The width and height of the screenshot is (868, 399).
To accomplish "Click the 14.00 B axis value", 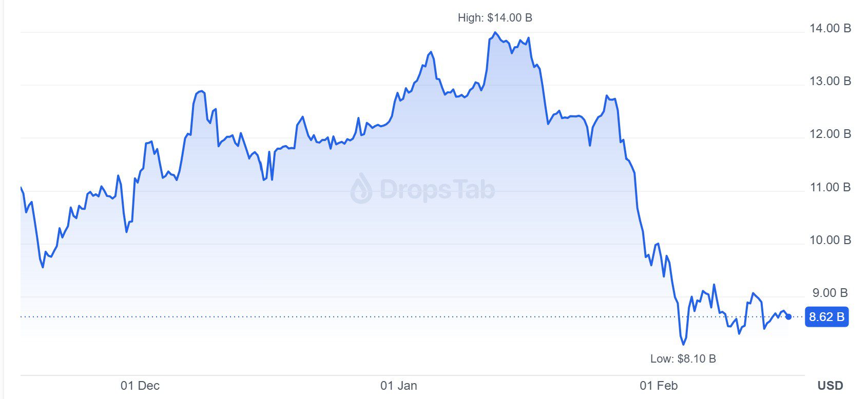I will 830,28.
